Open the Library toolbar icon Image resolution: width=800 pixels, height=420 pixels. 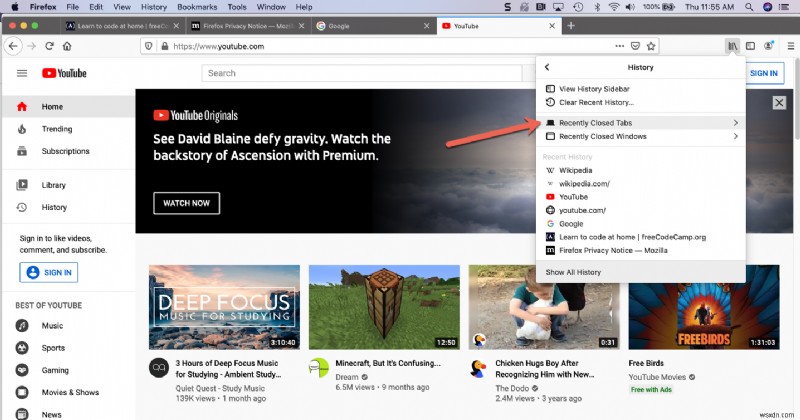[733, 46]
